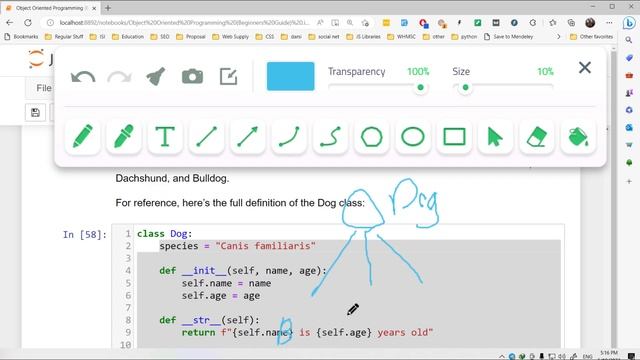Select the Rectangle shape tool
This screenshot has width=640, height=360.
(454, 137)
